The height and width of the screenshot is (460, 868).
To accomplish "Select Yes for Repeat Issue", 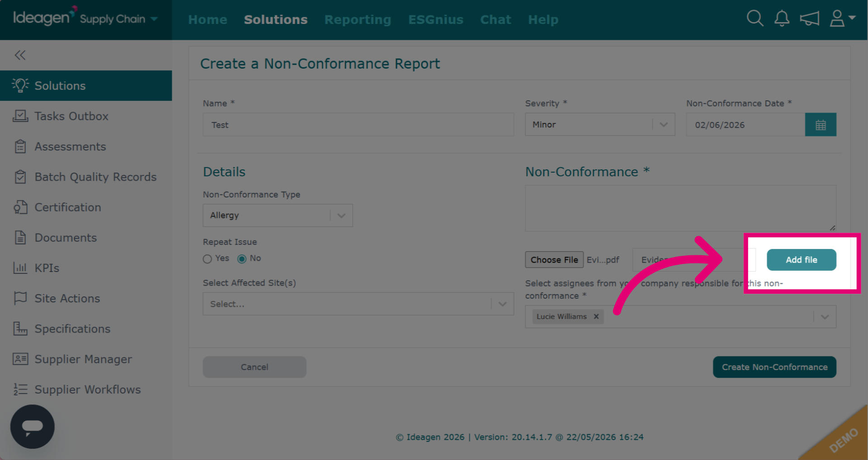I will tap(208, 259).
